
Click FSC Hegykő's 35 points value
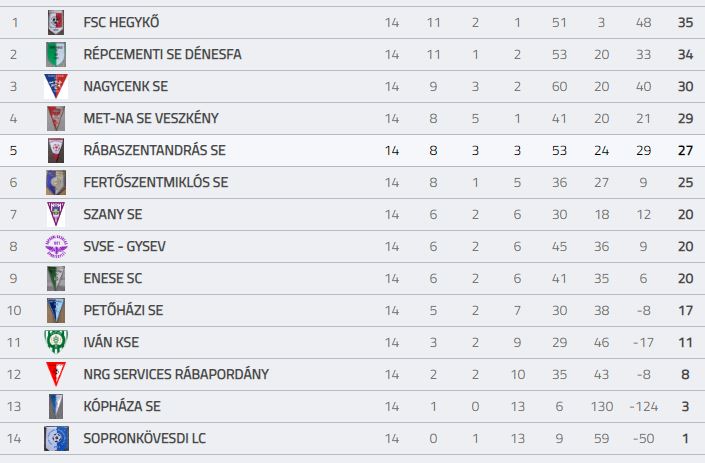[685, 22]
